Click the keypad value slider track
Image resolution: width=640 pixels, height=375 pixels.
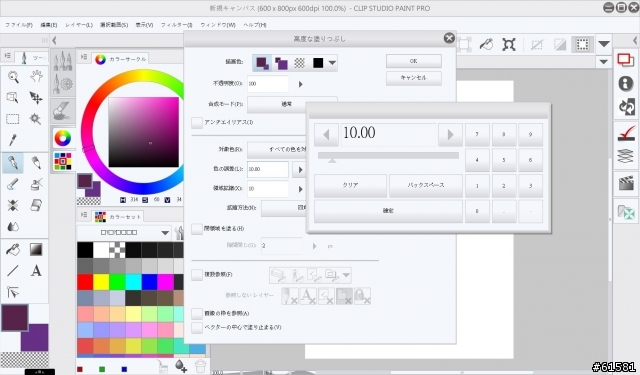(388, 155)
